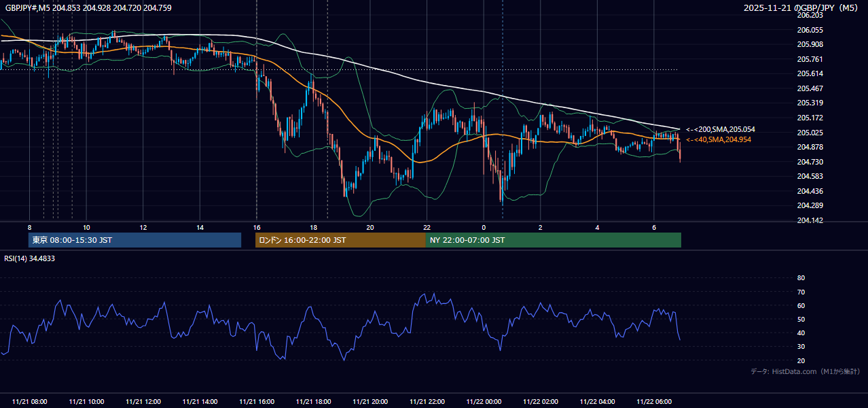Click the '2025-11-21 のGBP/JPY（M5）' header label
The height and width of the screenshot is (408, 868).
(802, 8)
